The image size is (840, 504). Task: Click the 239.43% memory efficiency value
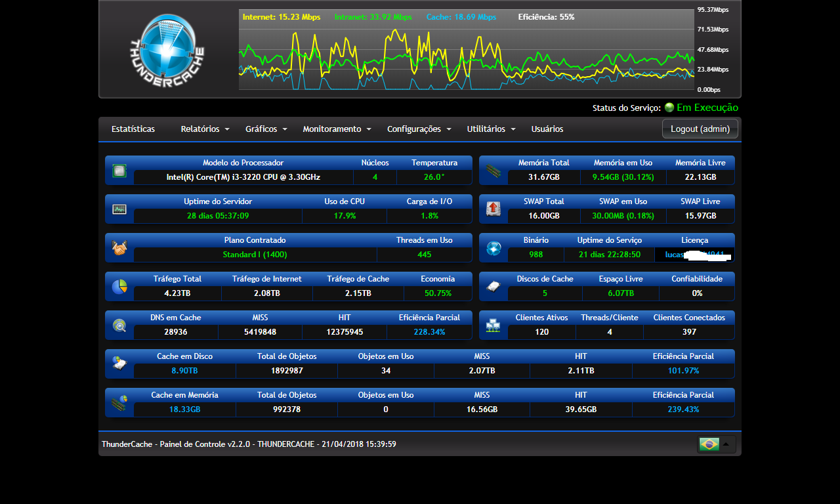[683, 409]
